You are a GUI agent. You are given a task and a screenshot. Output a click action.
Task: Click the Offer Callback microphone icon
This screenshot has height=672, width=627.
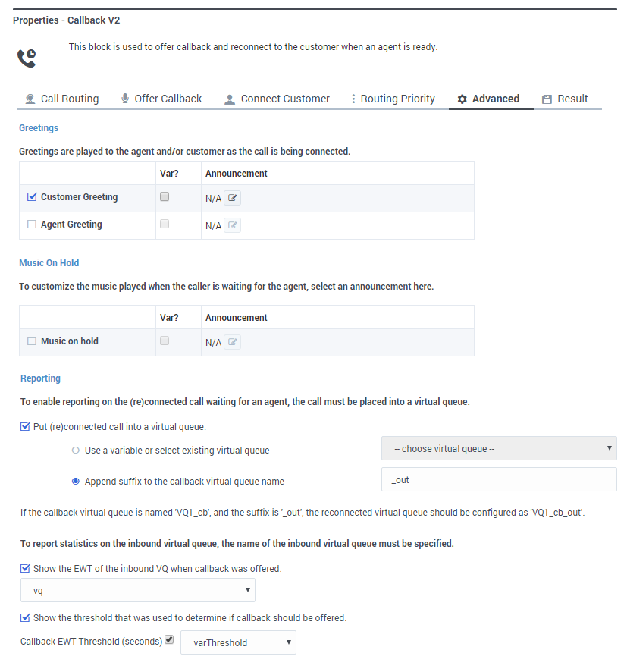click(125, 99)
